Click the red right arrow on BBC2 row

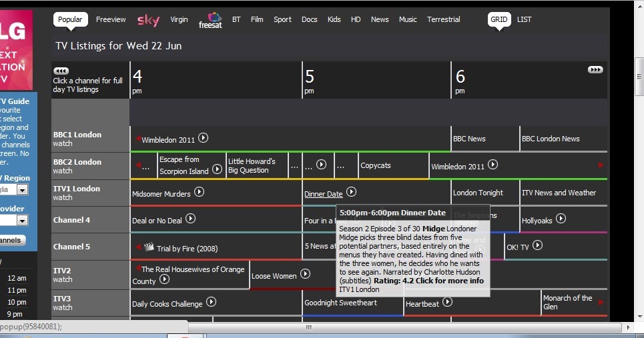[x=601, y=165]
